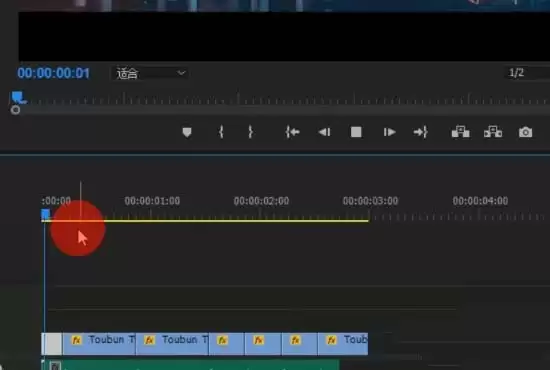The height and width of the screenshot is (370, 550).
Task: Go to In point button
Action: pyautogui.click(x=292, y=132)
